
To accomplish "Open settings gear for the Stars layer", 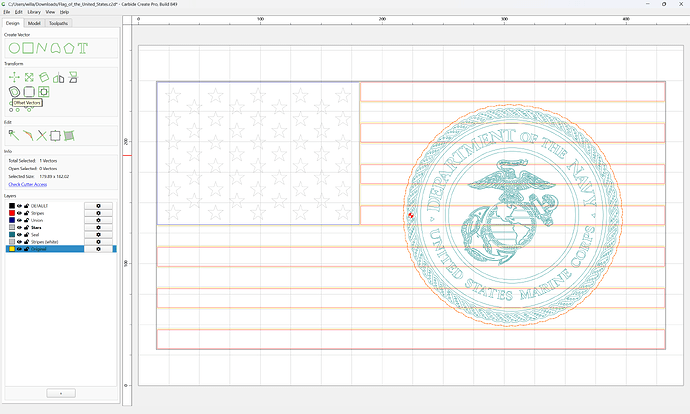I will (98, 227).
